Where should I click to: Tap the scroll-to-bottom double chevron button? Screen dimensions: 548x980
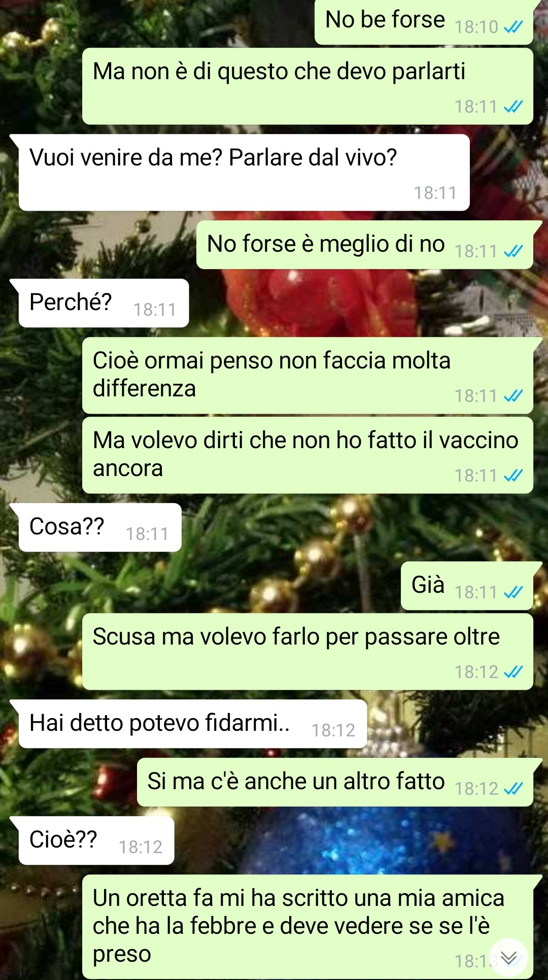pyautogui.click(x=508, y=957)
